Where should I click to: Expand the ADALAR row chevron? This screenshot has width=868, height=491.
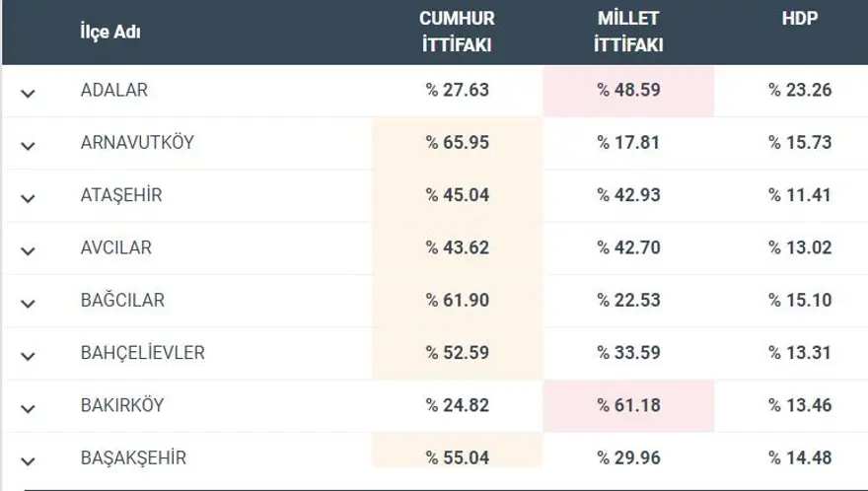(x=28, y=93)
